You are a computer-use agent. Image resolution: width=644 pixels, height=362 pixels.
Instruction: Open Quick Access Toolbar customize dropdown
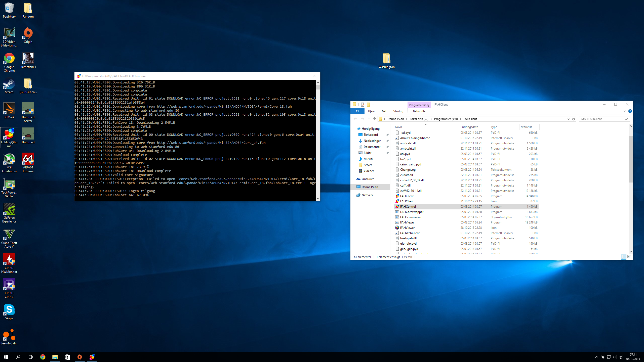[x=373, y=105]
